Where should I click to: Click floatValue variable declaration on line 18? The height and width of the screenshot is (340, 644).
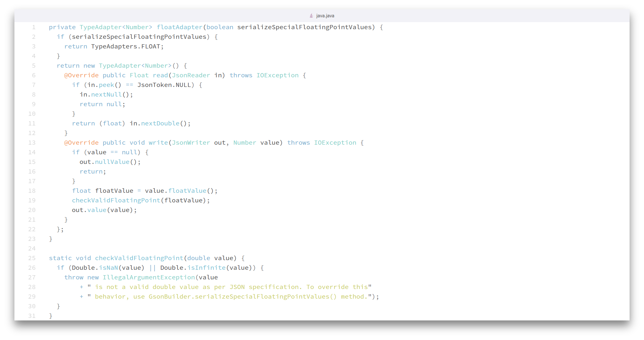point(114,191)
